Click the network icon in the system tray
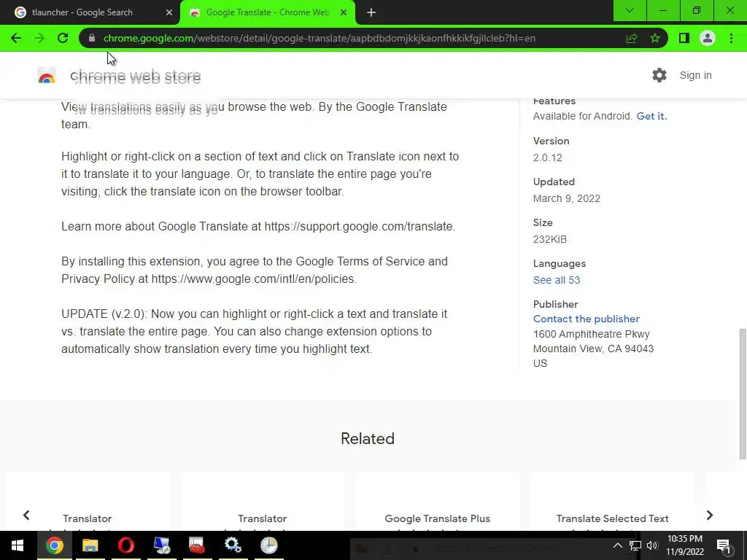Image resolution: width=747 pixels, height=560 pixels. 635,545
